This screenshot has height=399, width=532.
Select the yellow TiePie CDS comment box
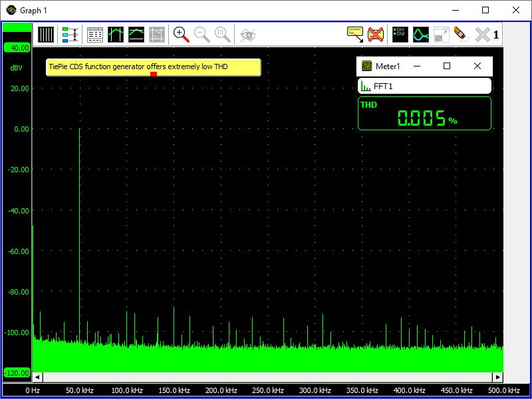point(153,66)
